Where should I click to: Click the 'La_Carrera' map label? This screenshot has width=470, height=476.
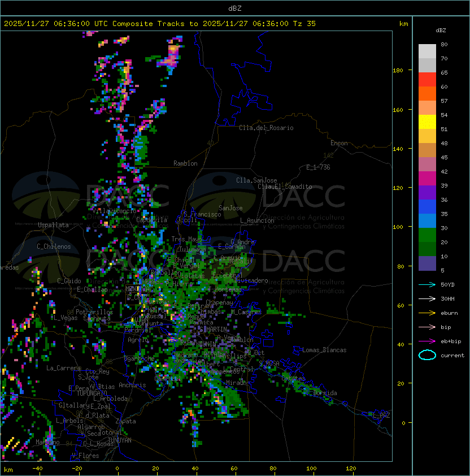click(x=63, y=368)
